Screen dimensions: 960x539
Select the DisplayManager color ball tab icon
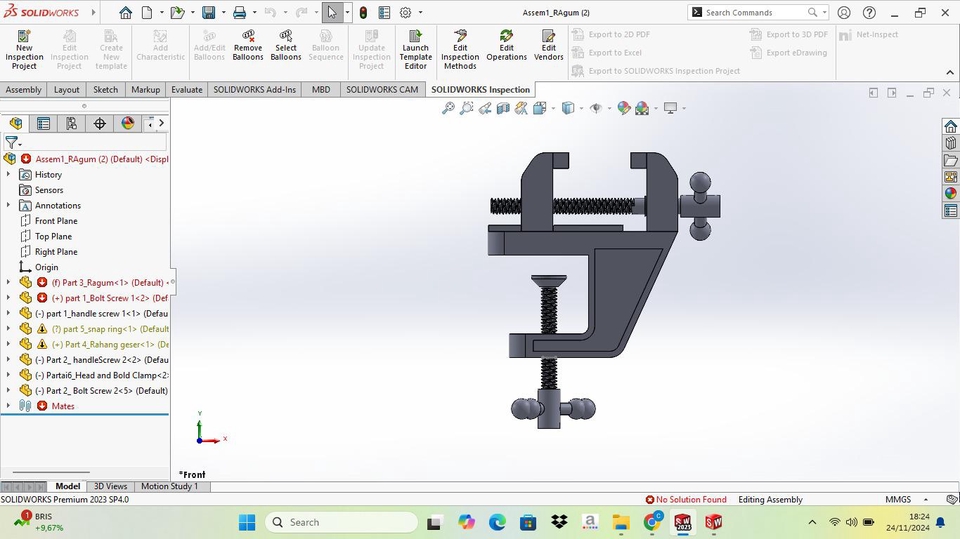127,123
